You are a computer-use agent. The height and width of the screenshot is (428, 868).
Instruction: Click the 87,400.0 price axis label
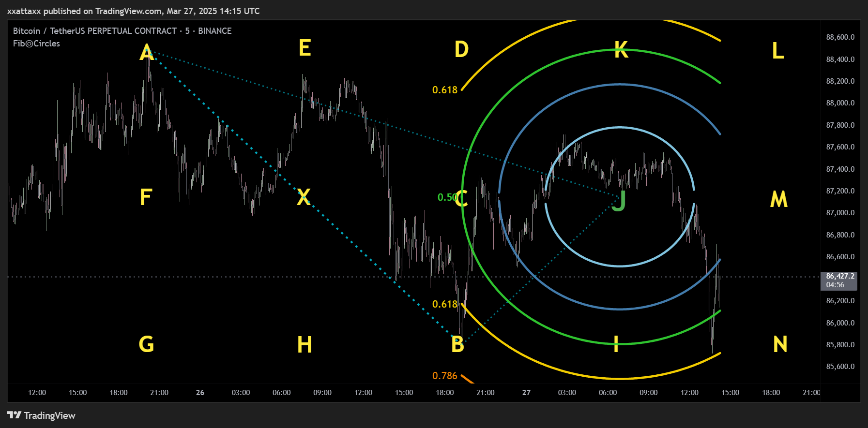(x=840, y=169)
